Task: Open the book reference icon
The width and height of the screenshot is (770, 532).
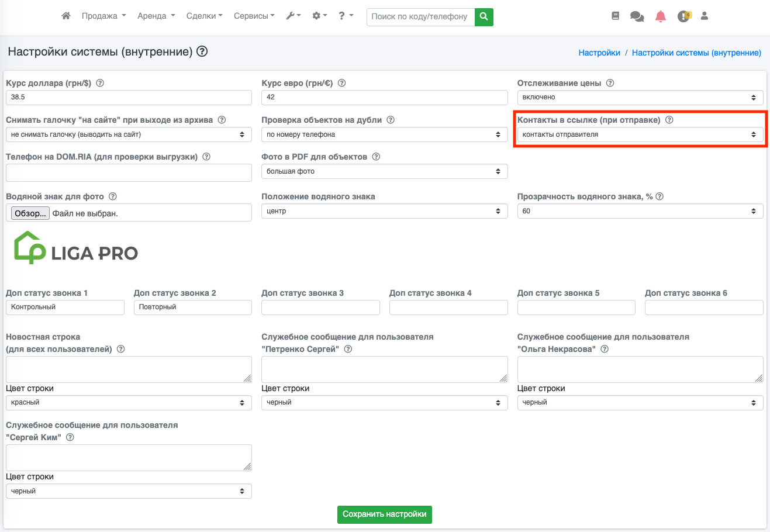Action: pos(615,16)
